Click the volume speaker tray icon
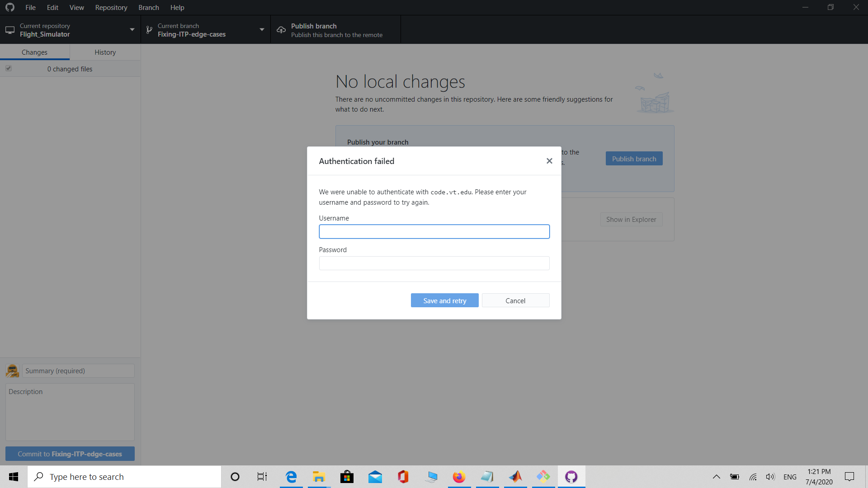Image resolution: width=868 pixels, height=488 pixels. [770, 477]
